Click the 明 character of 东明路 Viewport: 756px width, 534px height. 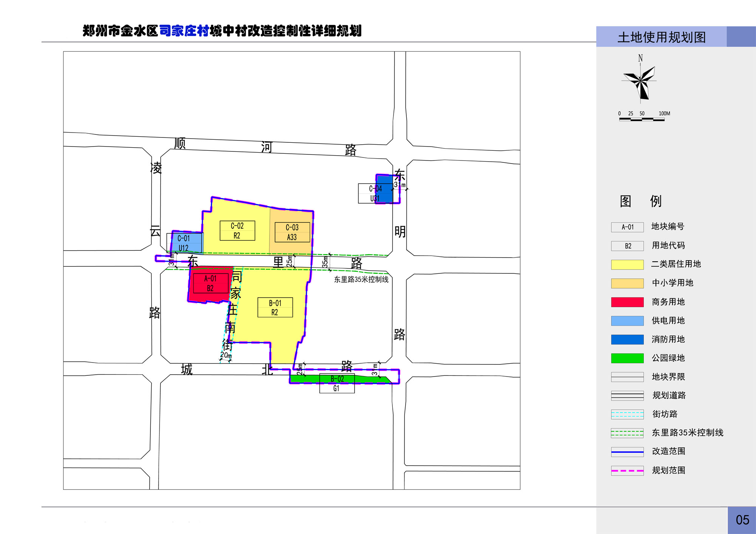pos(400,232)
